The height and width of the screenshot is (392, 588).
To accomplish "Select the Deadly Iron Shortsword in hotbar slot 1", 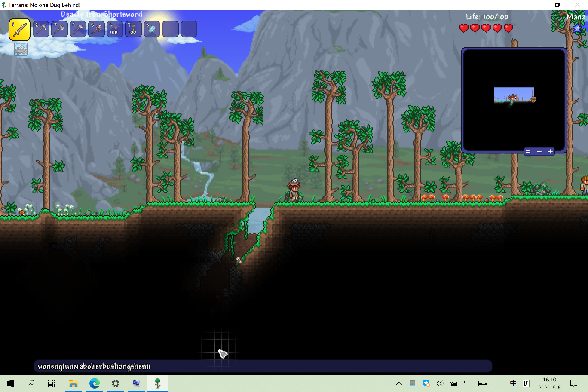I will 20,29.
